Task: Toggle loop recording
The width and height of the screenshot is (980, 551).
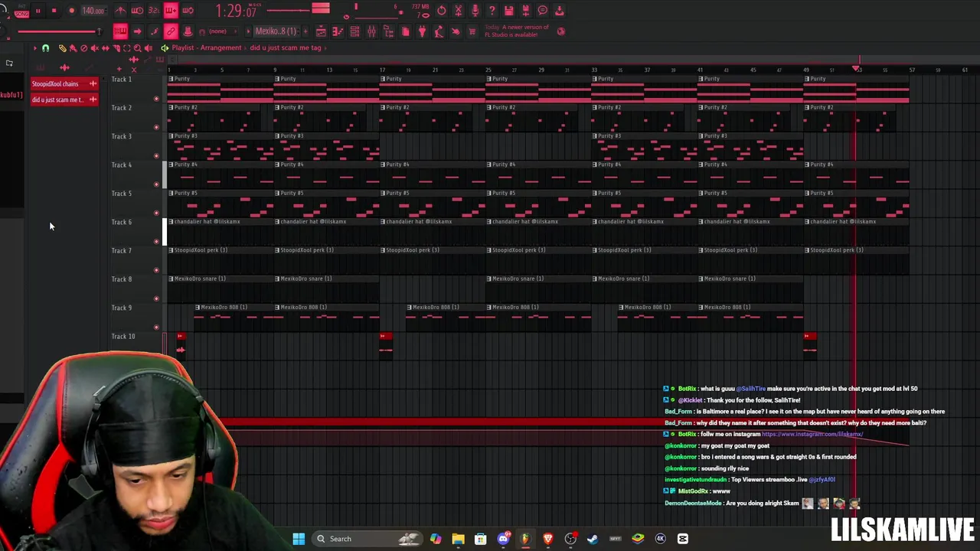Action: [x=188, y=11]
